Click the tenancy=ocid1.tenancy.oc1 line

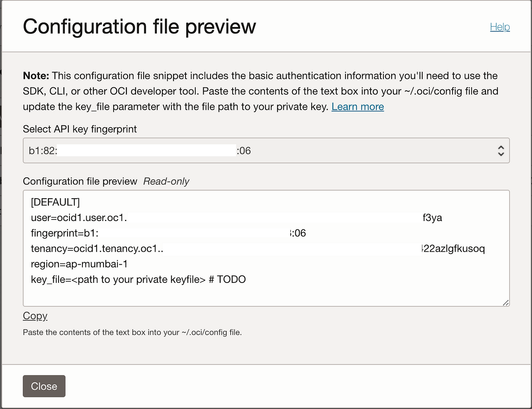pos(258,249)
